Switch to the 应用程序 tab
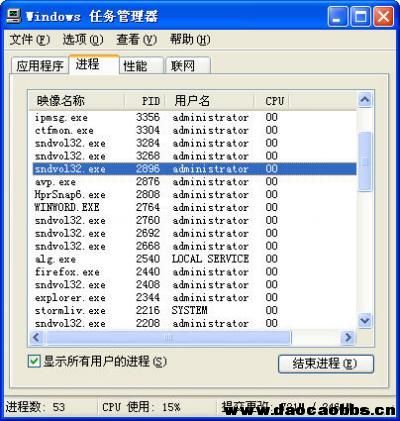Screen dimensions: 400x421 pos(40,65)
